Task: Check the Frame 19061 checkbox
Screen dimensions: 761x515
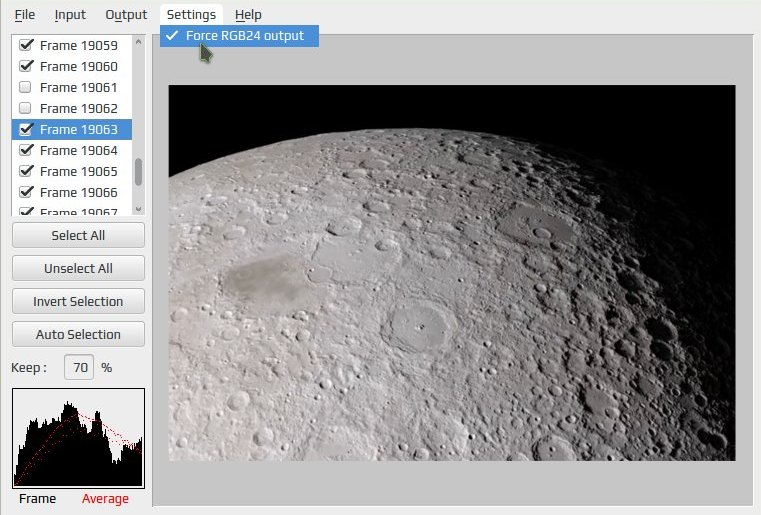Action: 25,87
